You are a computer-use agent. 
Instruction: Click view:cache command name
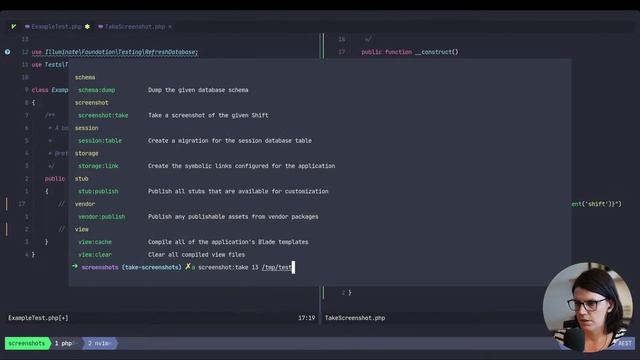click(x=95, y=242)
